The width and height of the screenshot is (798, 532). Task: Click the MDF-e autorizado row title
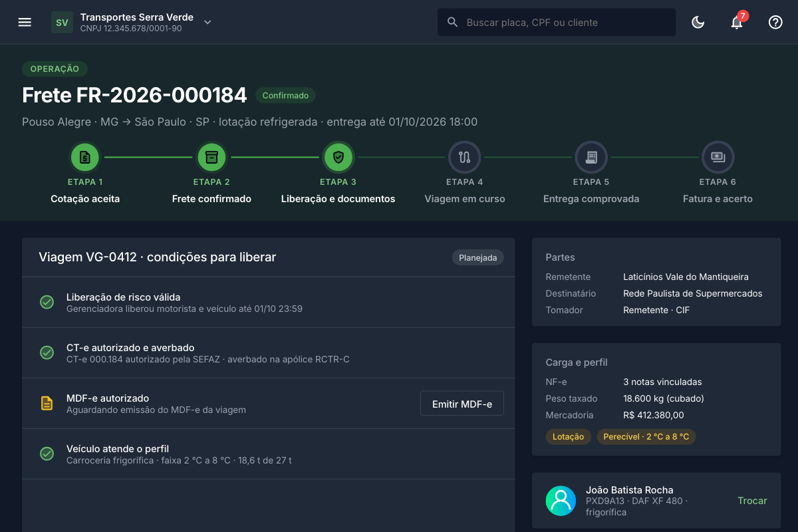tap(108, 398)
